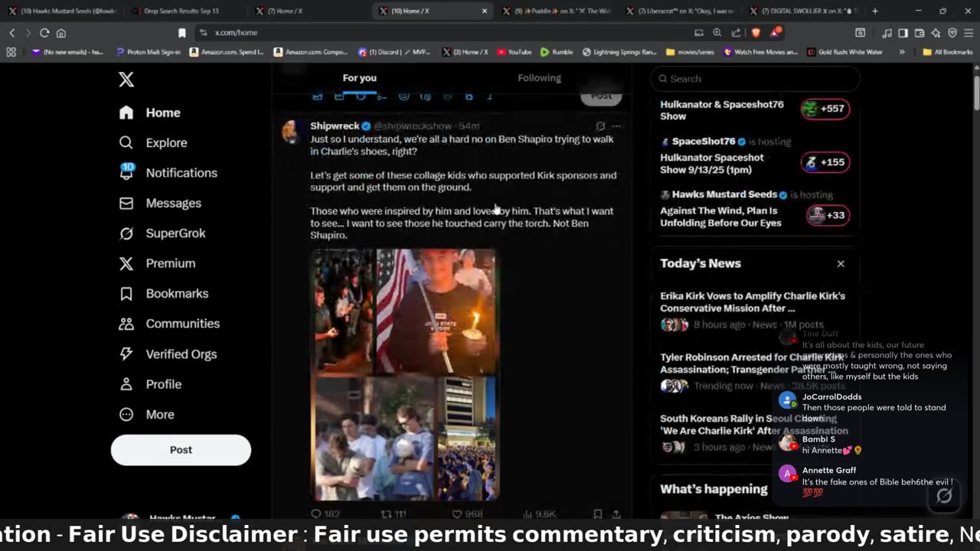Open the Shipwreck display name link
Screen dimensions: 980x551
[x=335, y=126]
